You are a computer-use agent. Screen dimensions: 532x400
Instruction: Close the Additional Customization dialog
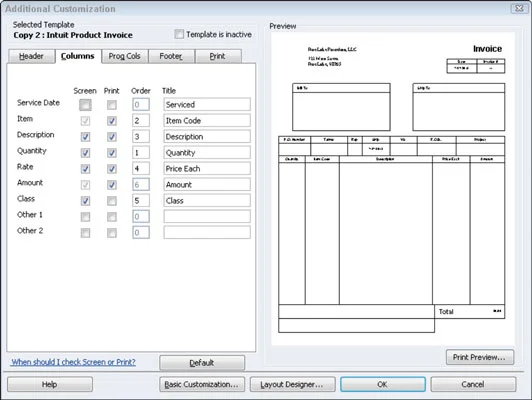(x=519, y=8)
